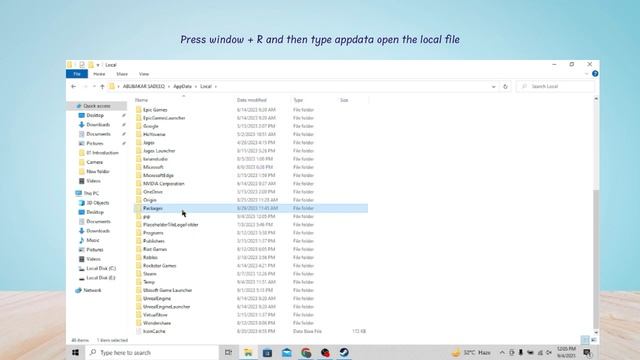Select the IconCache file
This screenshot has width=640, height=360.
(154, 331)
